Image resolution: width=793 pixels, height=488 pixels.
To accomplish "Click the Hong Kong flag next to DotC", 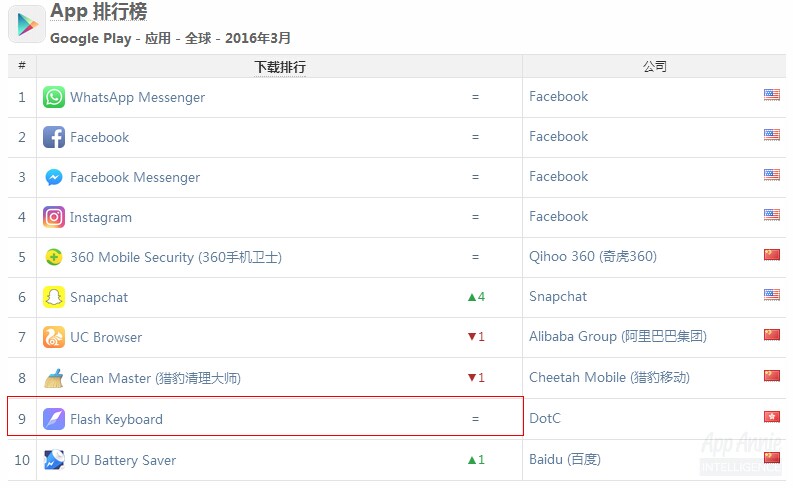I will (x=771, y=417).
